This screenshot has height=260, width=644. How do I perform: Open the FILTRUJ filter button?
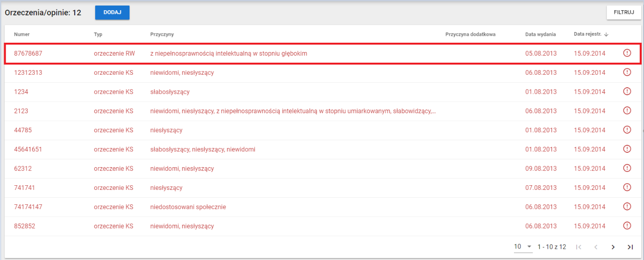tap(624, 13)
